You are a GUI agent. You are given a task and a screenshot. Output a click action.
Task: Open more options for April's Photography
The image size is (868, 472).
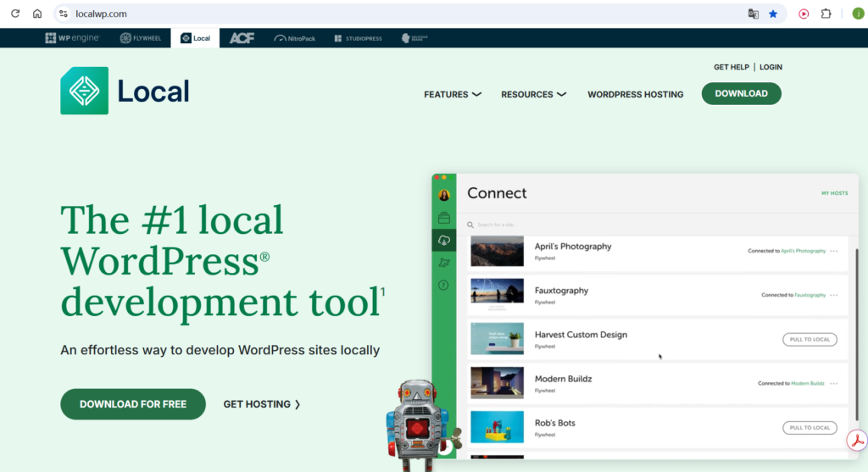click(834, 251)
